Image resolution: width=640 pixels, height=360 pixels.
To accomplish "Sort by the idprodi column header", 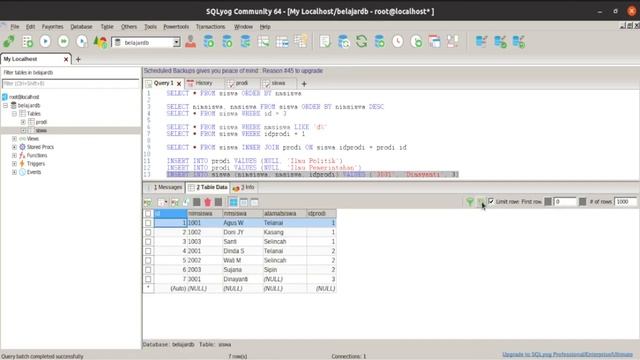I will pos(321,213).
